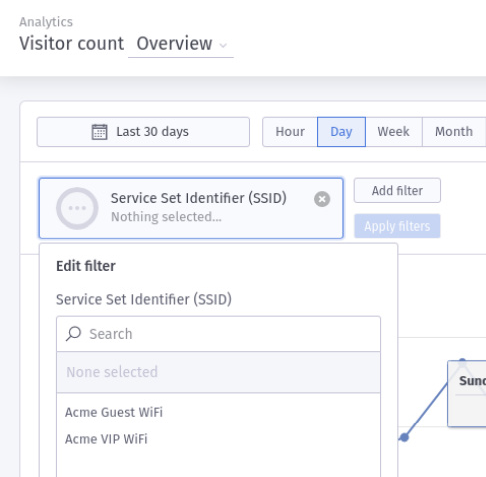The image size is (486, 477).
Task: Focus the SSID Search input field
Action: pos(219,334)
